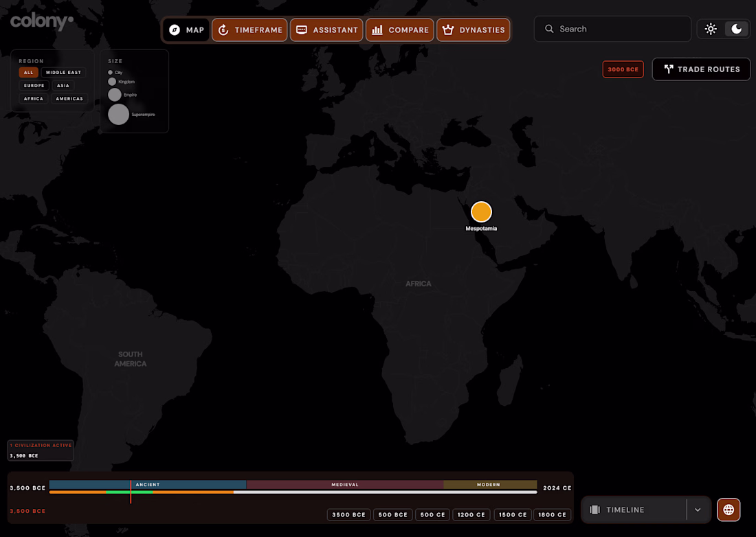
Task: Jump to 1500 CE preset
Action: pos(513,514)
